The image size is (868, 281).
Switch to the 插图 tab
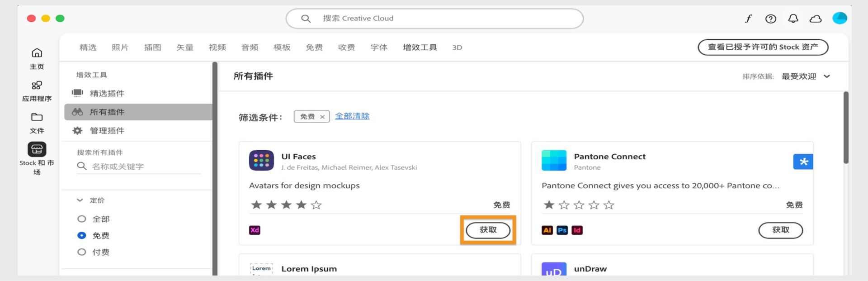click(x=153, y=48)
